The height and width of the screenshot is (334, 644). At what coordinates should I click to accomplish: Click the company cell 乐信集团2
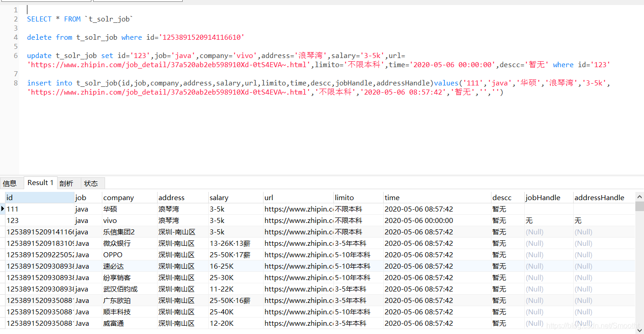[x=130, y=232]
